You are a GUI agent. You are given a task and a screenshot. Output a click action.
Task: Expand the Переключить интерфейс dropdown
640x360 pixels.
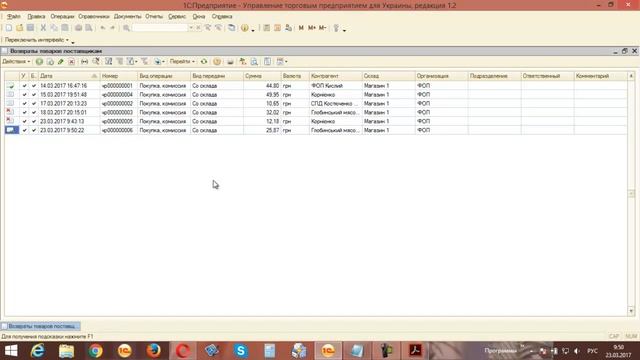[x=36, y=40]
